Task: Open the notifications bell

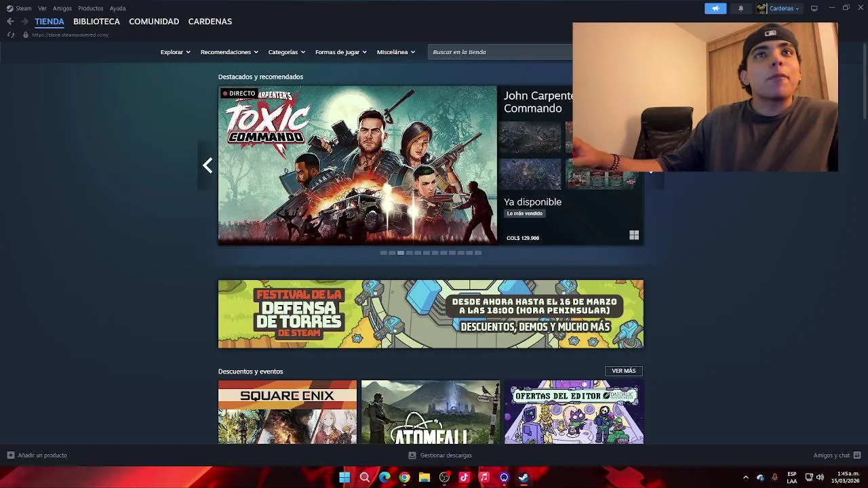Action: (x=741, y=8)
